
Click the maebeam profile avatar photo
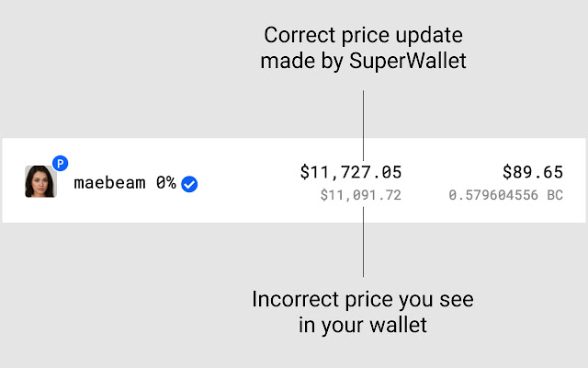[x=40, y=182]
